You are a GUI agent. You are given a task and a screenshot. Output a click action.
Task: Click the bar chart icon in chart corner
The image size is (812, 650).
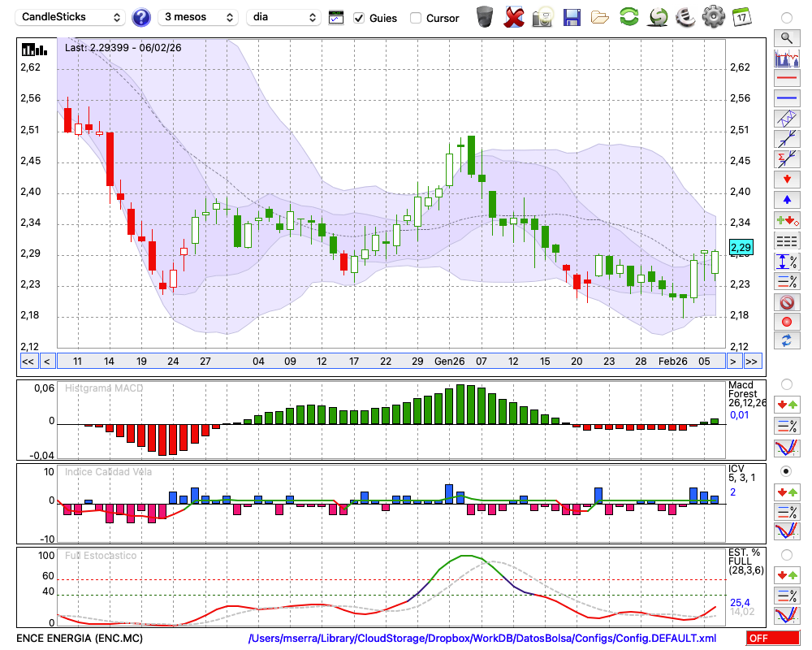pos(34,50)
